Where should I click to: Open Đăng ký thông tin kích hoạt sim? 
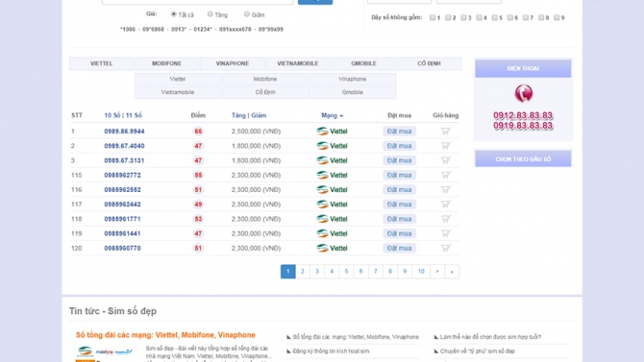point(331,351)
